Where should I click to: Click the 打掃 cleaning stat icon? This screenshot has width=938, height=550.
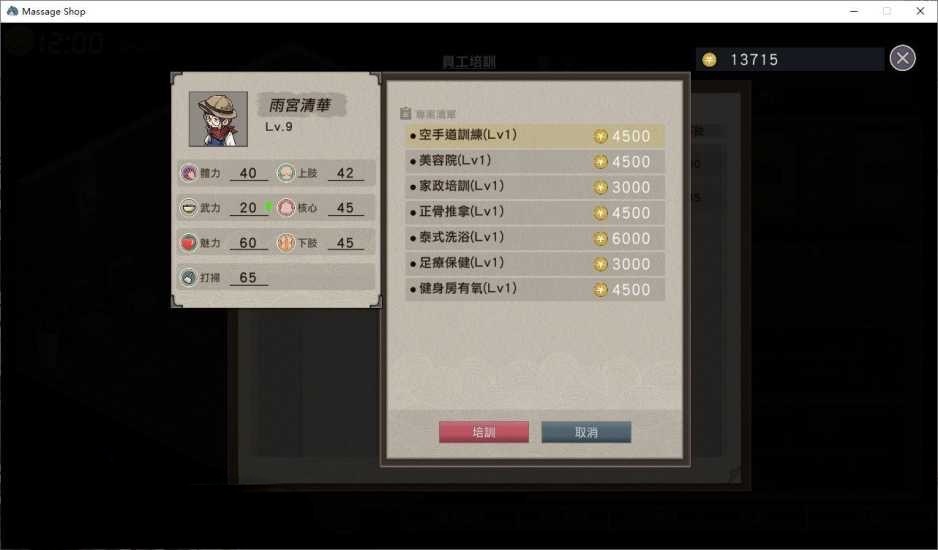coord(189,277)
